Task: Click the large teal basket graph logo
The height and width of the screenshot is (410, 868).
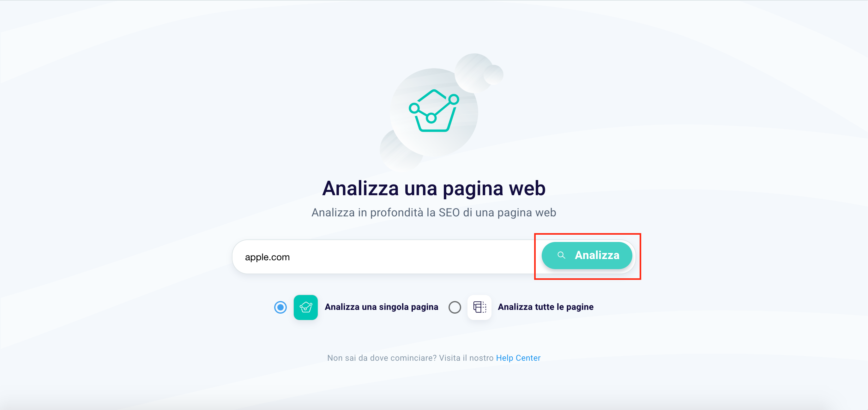Action: tap(434, 111)
